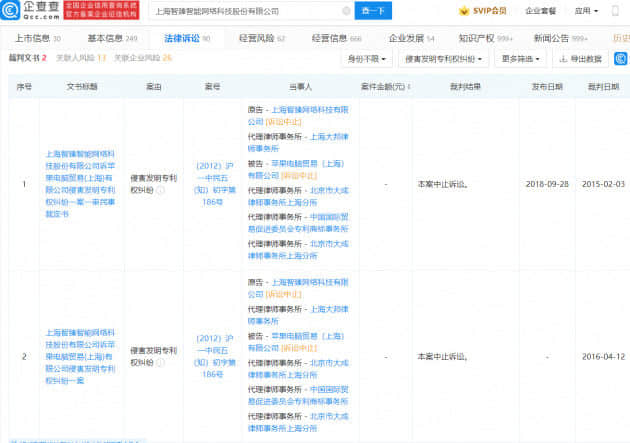Select the 关联人风险 sub-tab
The width and height of the screenshot is (630, 443).
click(x=81, y=58)
